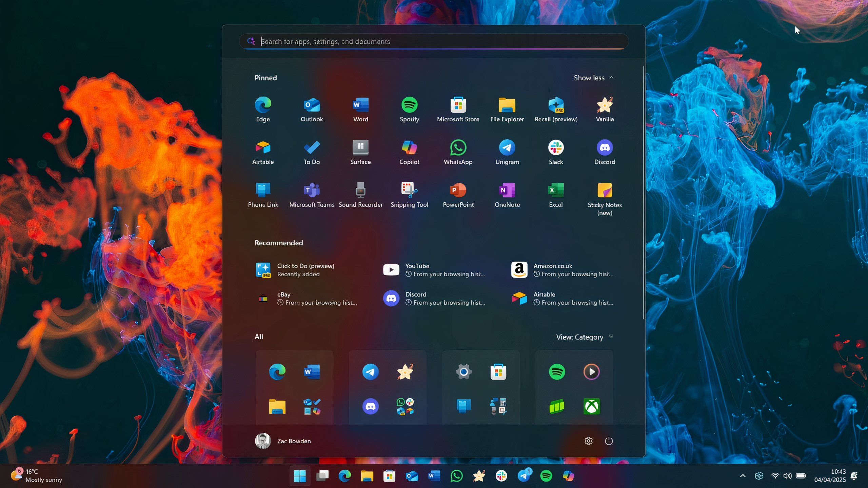
Task: Open File Explorer pinned app
Action: click(507, 109)
